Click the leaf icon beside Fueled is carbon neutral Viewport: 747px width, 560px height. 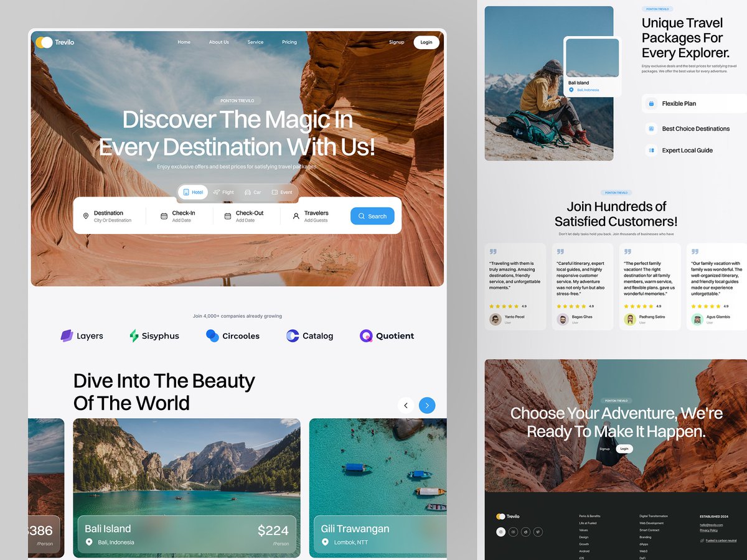[702, 540]
